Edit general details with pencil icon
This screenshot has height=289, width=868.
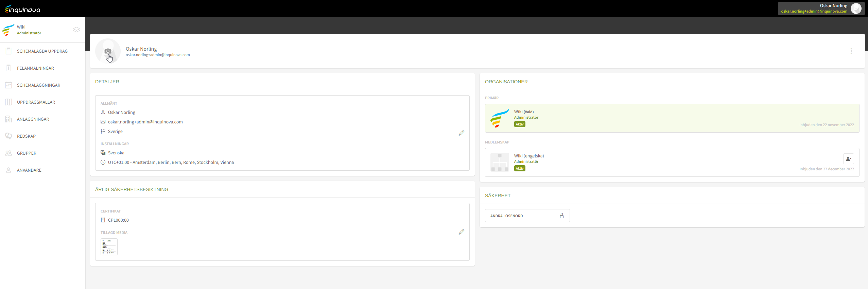tap(461, 133)
